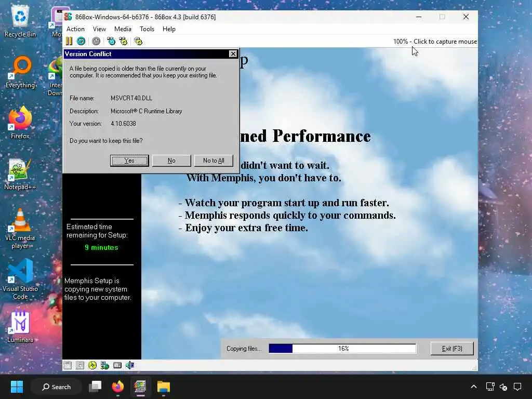Click the 86Box title bar app icon

(x=68, y=17)
